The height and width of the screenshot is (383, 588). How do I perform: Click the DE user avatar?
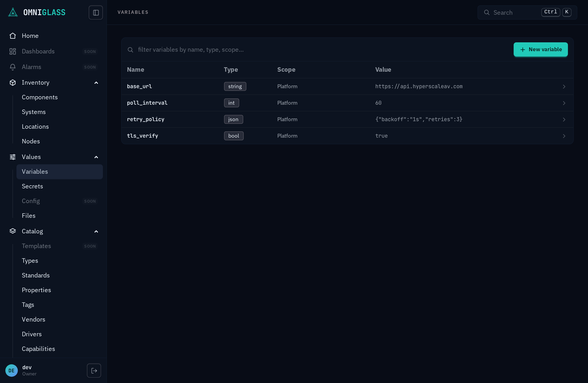click(12, 370)
